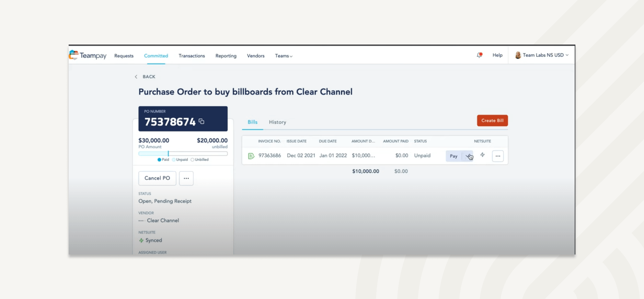This screenshot has width=644, height=299.
Task: Click the Unbilled legend dot
Action: point(192,160)
